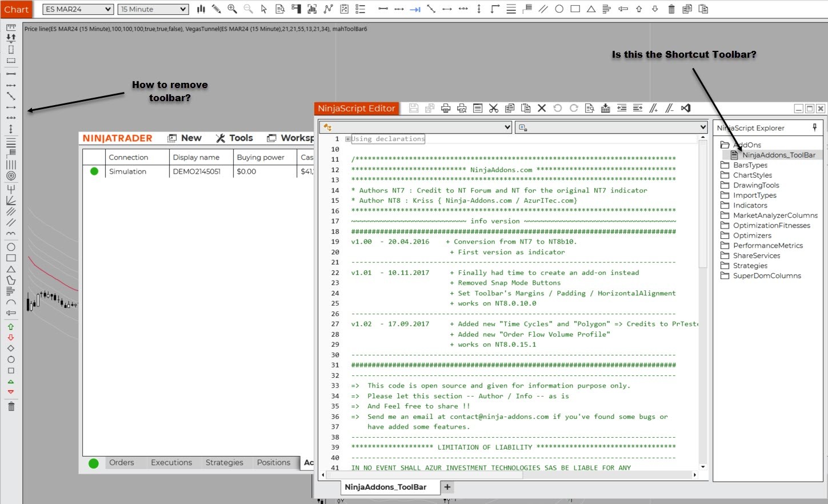Click the redo icon in NinjaScript Editor
This screenshot has height=504, width=828.
574,108
